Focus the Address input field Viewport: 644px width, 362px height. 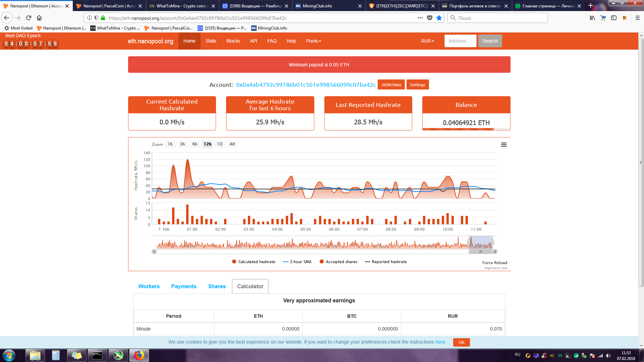click(461, 41)
